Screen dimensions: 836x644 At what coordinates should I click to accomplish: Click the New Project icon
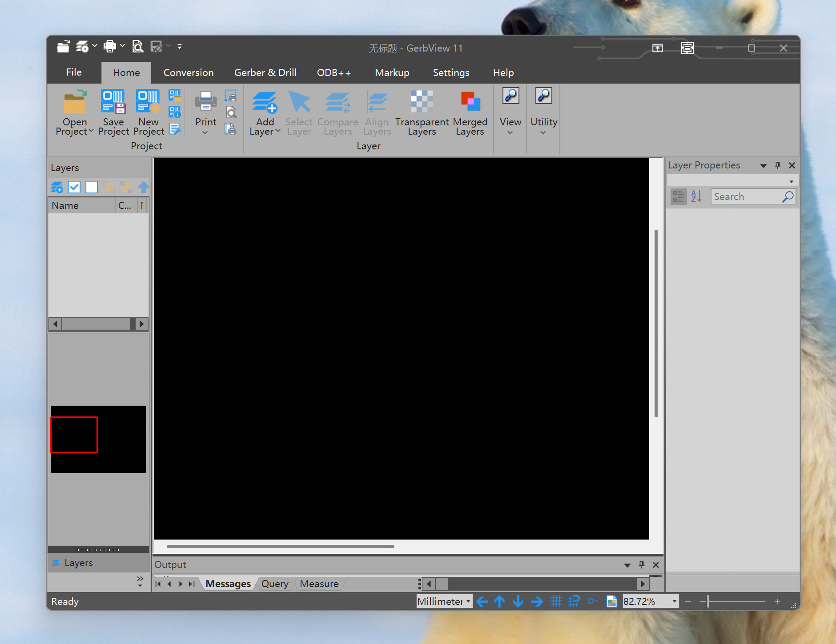point(148,101)
